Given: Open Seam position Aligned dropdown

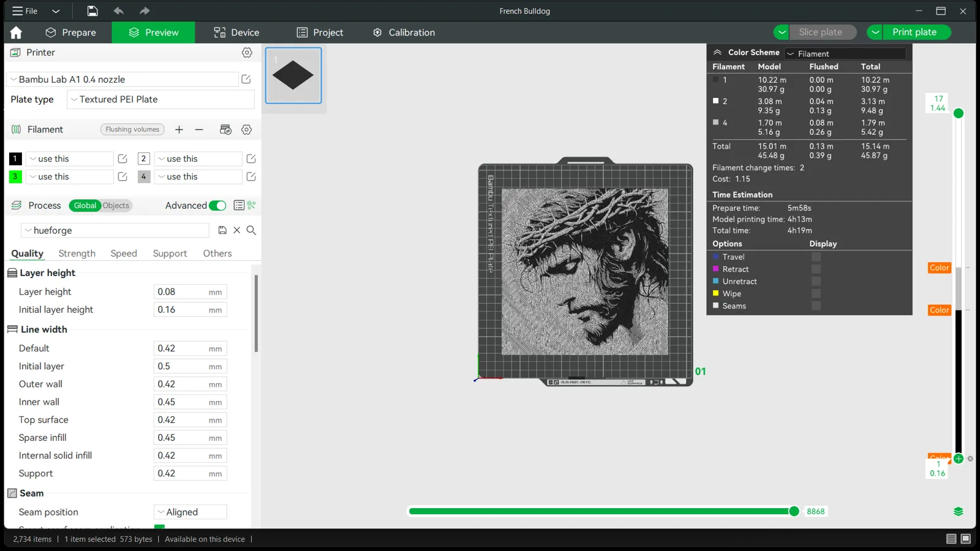Looking at the screenshot, I should click(x=190, y=512).
